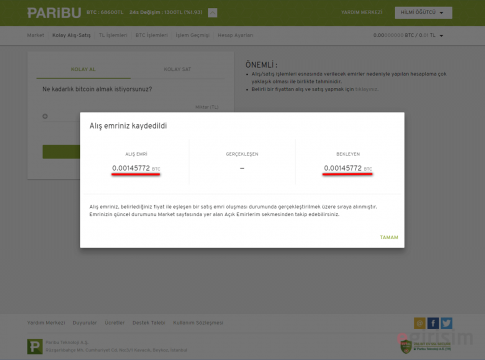Open the Market menu item
Image resolution: width=485 pixels, height=360 pixels.
coord(35,35)
